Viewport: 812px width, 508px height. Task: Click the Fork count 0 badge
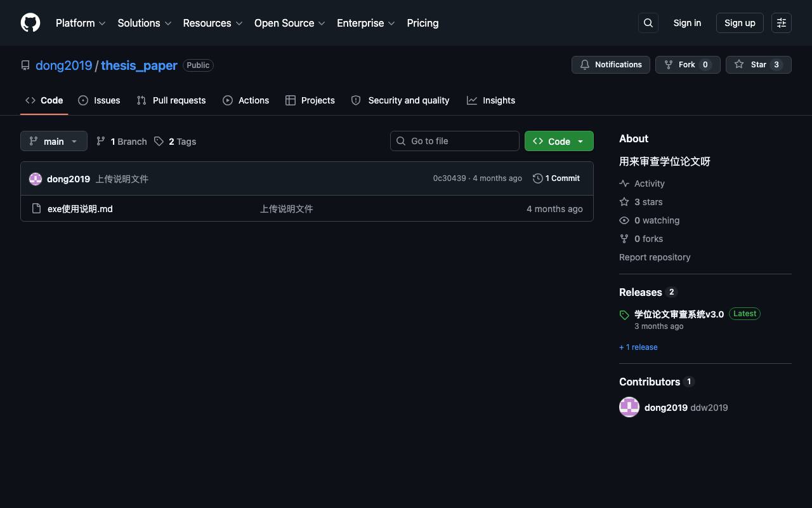pyautogui.click(x=705, y=65)
